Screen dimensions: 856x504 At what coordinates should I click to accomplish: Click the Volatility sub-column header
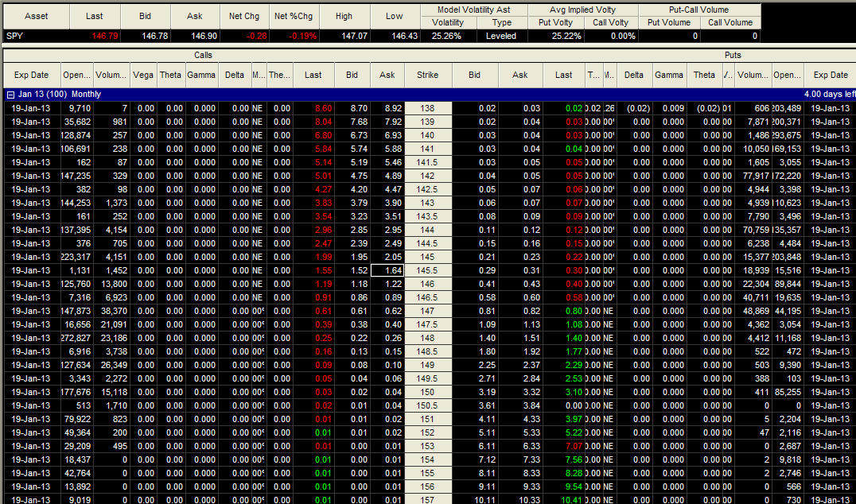pos(448,22)
